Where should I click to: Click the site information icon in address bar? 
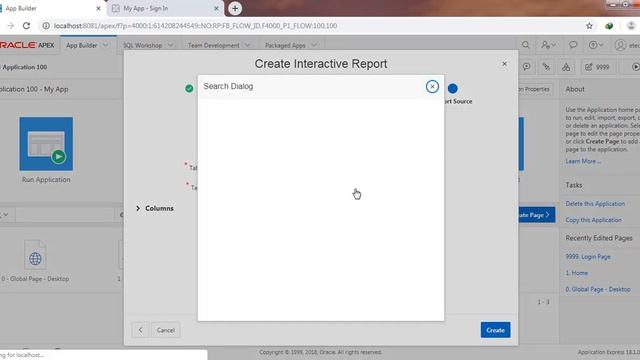pyautogui.click(x=46, y=26)
